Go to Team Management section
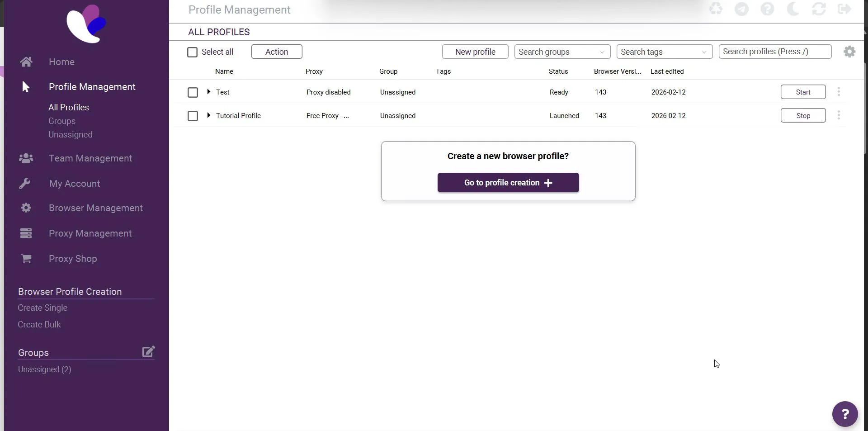 point(90,158)
